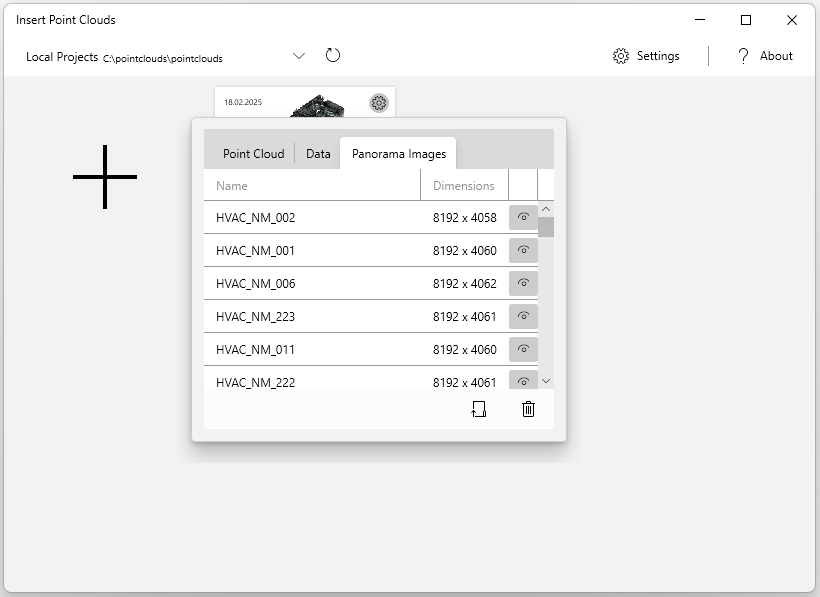The image size is (820, 597).
Task: Select the HVAC_NM_001 row name
Action: pyautogui.click(x=255, y=250)
